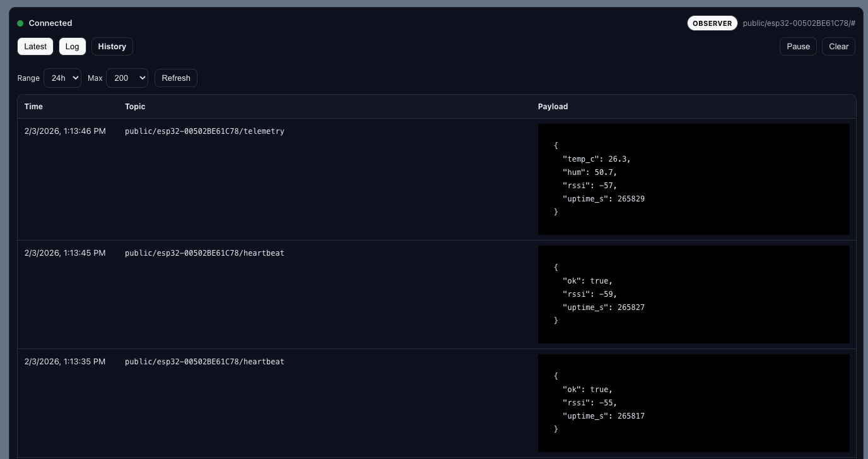The width and height of the screenshot is (868, 459).
Task: Select the heartbeat topic at 1:13:35 PM
Action: point(204,362)
